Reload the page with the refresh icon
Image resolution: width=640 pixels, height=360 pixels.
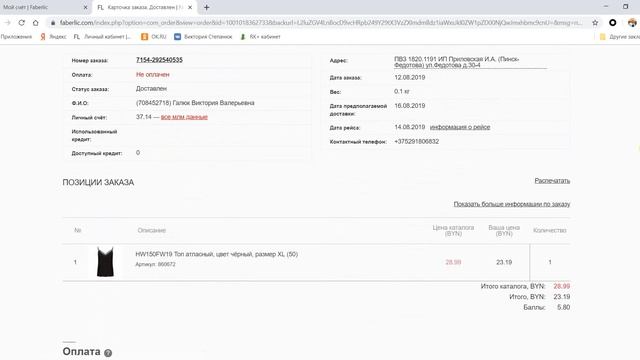[22, 23]
